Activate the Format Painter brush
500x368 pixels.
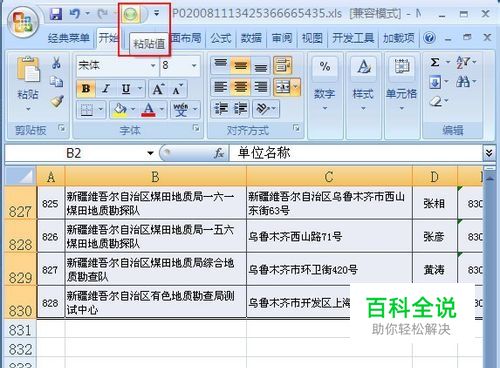(x=57, y=100)
